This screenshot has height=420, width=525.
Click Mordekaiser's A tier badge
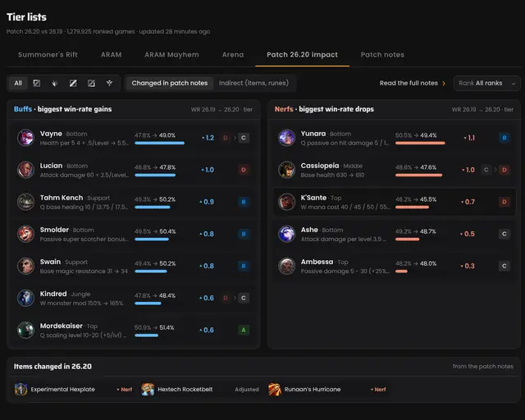[x=244, y=330]
